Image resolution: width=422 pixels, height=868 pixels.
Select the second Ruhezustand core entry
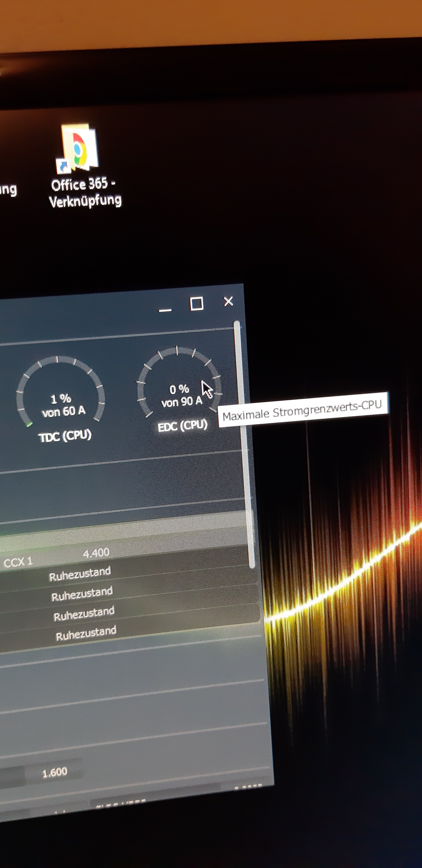coord(82,594)
